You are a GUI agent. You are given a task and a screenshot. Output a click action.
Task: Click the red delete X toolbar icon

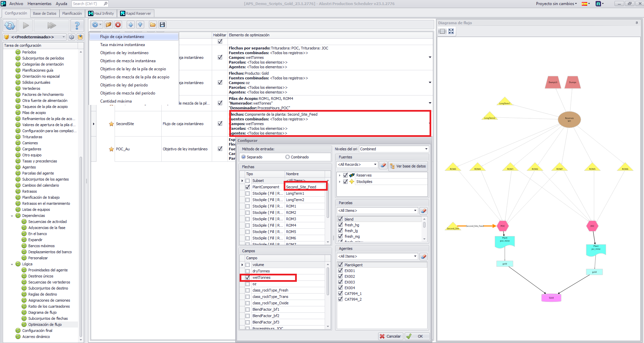pos(118,25)
